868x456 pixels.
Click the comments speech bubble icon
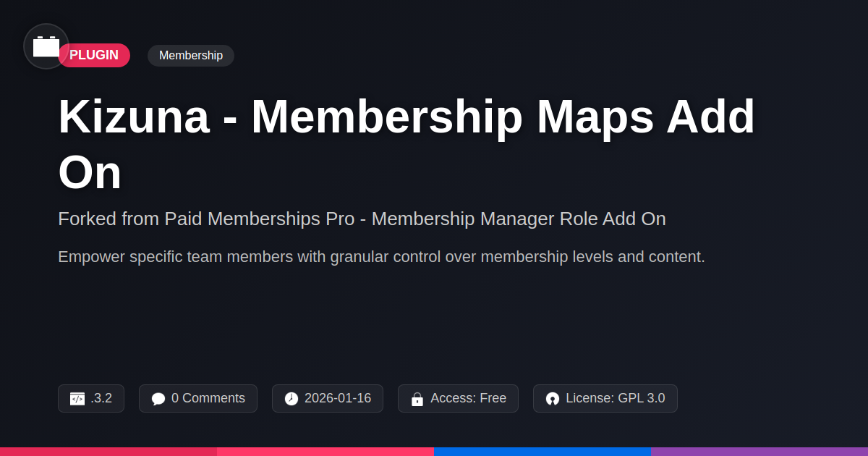[158, 399]
